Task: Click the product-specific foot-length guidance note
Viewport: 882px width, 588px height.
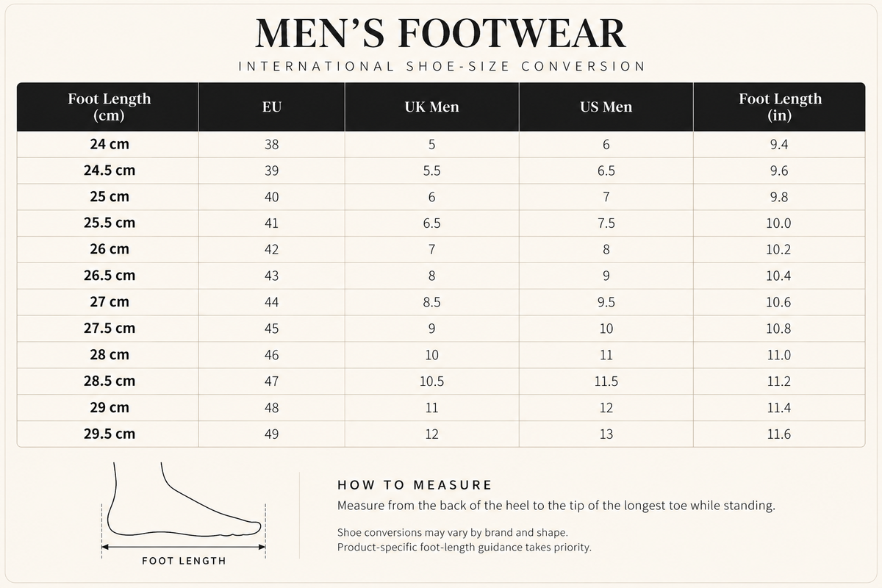Action: [465, 548]
